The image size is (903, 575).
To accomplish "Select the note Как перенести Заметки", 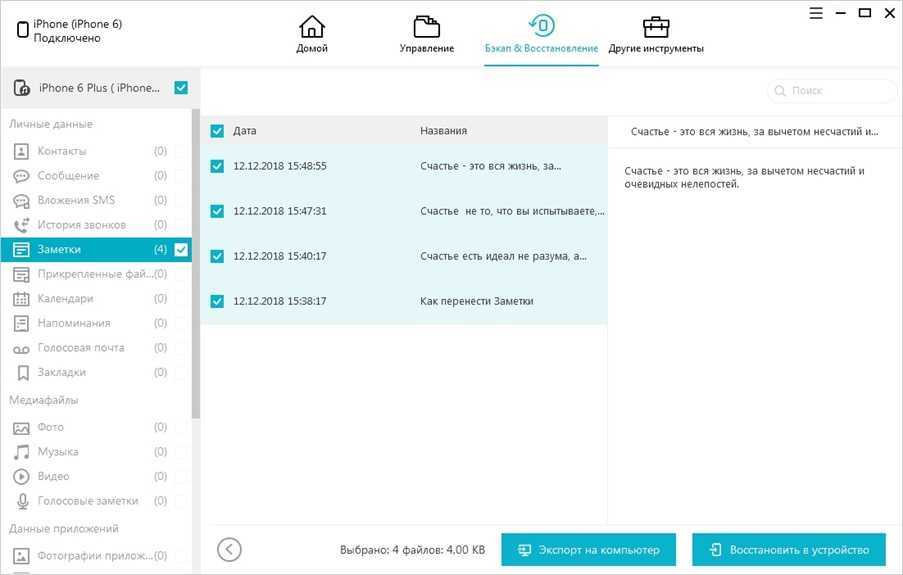I will (x=476, y=301).
